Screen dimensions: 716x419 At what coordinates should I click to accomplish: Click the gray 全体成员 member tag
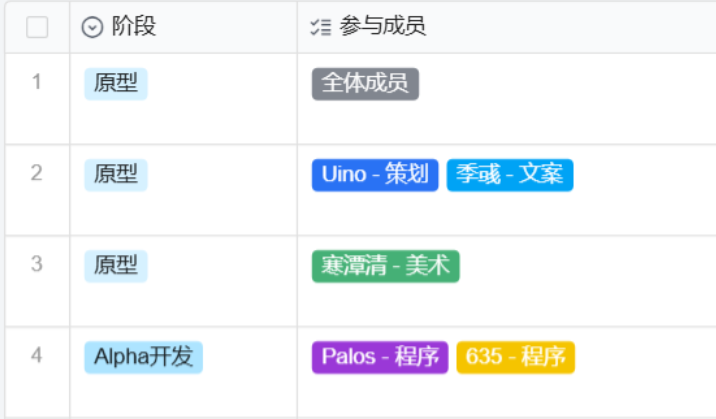click(x=365, y=84)
